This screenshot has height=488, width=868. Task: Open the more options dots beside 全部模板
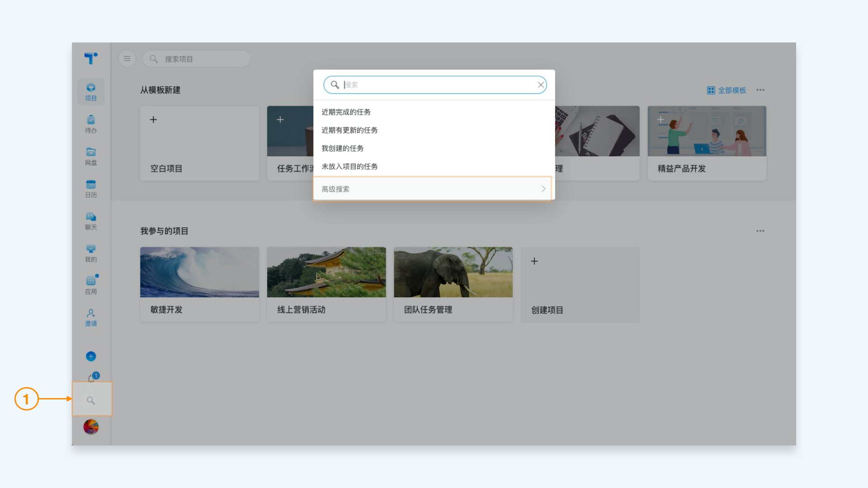click(x=760, y=90)
